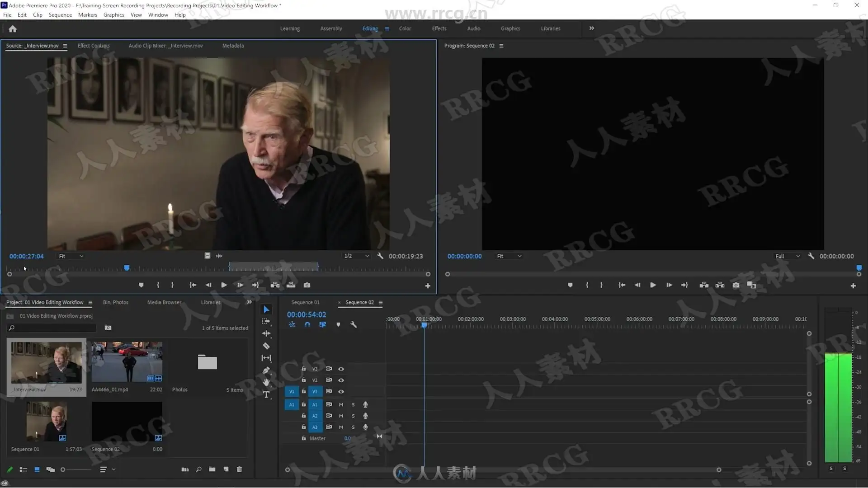
Task: Toggle lock on track V3
Action: (x=304, y=369)
